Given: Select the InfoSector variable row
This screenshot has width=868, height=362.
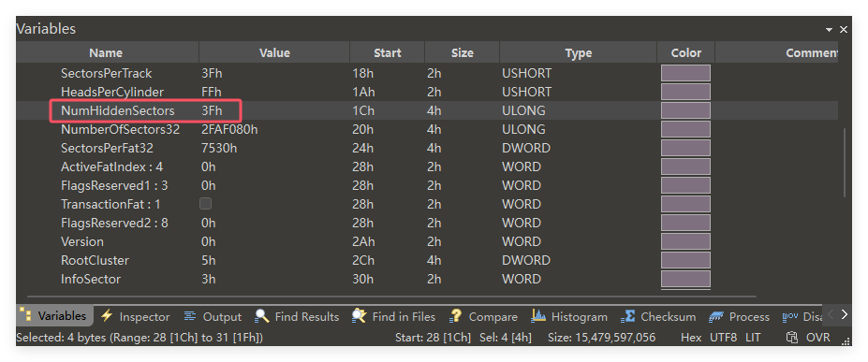Looking at the screenshot, I should pos(426,279).
